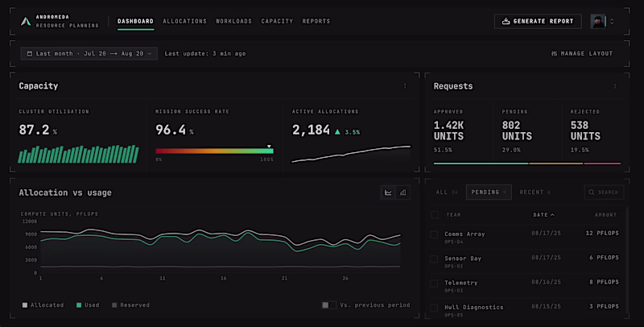This screenshot has width=644, height=327.
Task: Sort requests by the TEAM column
Action: [453, 215]
